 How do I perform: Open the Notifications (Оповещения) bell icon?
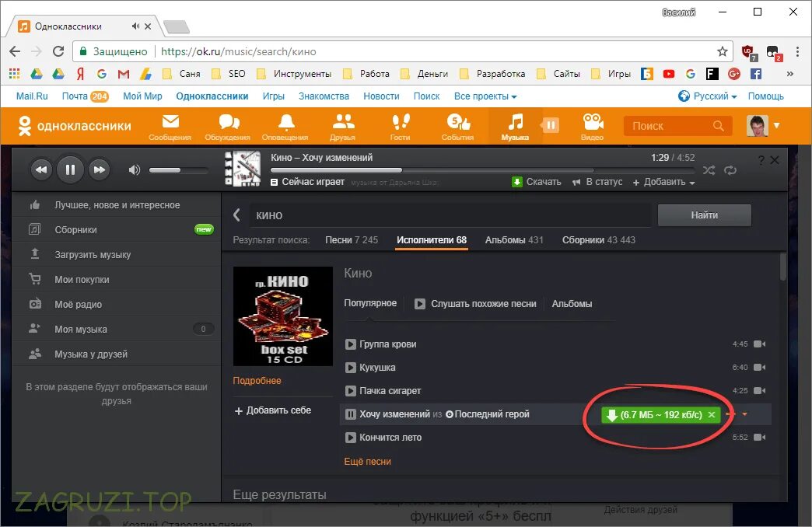[x=285, y=127]
